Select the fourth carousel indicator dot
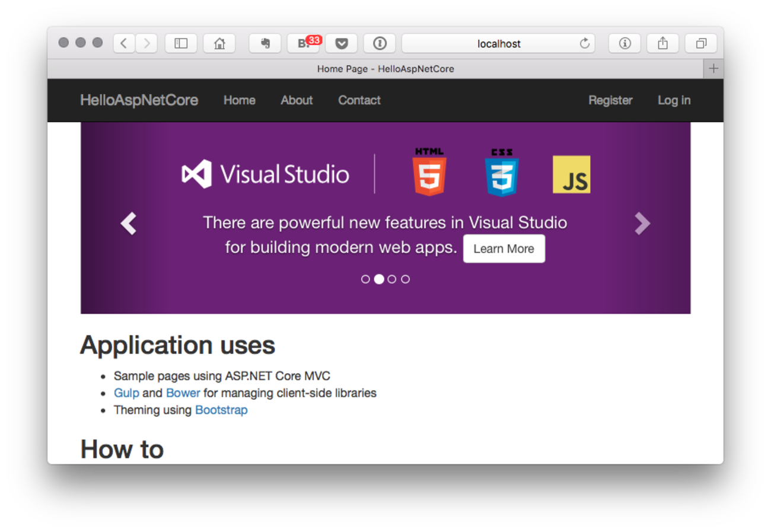Screen dimensions: 771x532 tap(406, 279)
